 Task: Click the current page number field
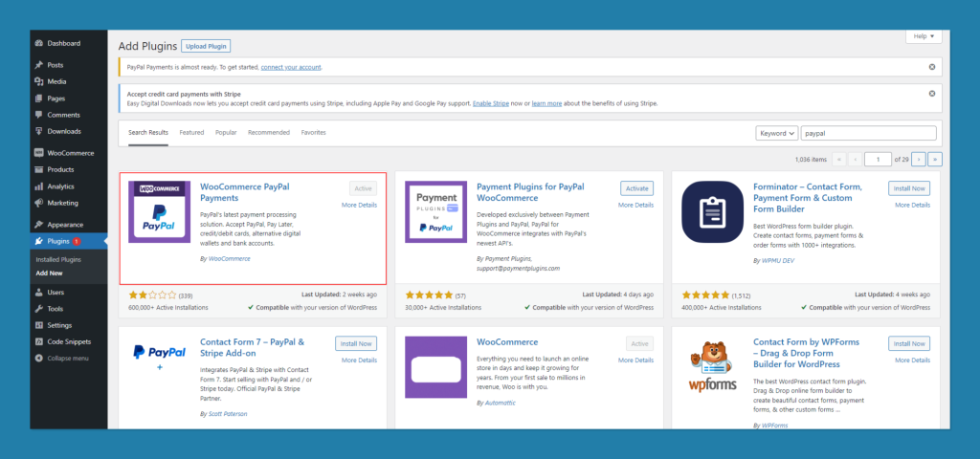[879, 160]
